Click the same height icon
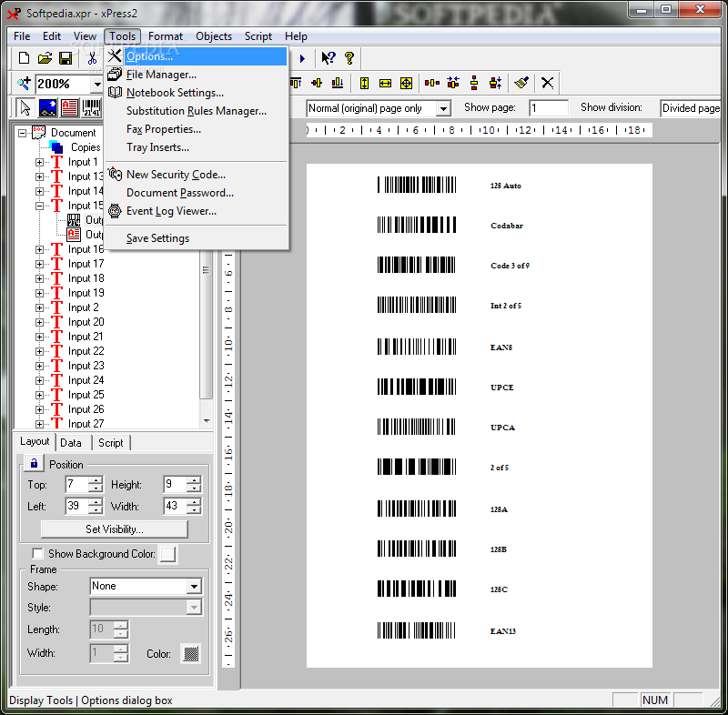Image resolution: width=728 pixels, height=715 pixels. (365, 83)
